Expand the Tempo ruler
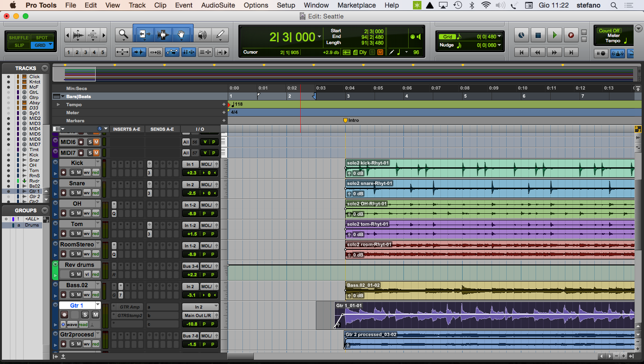Screen dimensions: 644x364 (58, 105)
